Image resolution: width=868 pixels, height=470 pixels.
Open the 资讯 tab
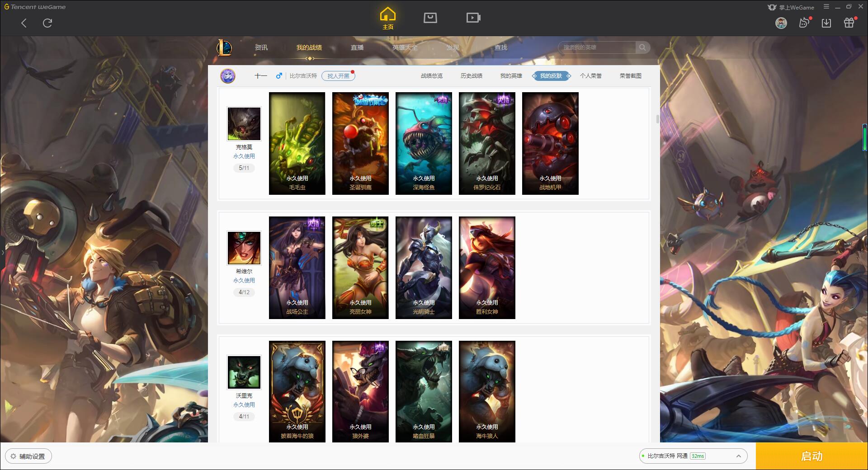coord(261,47)
